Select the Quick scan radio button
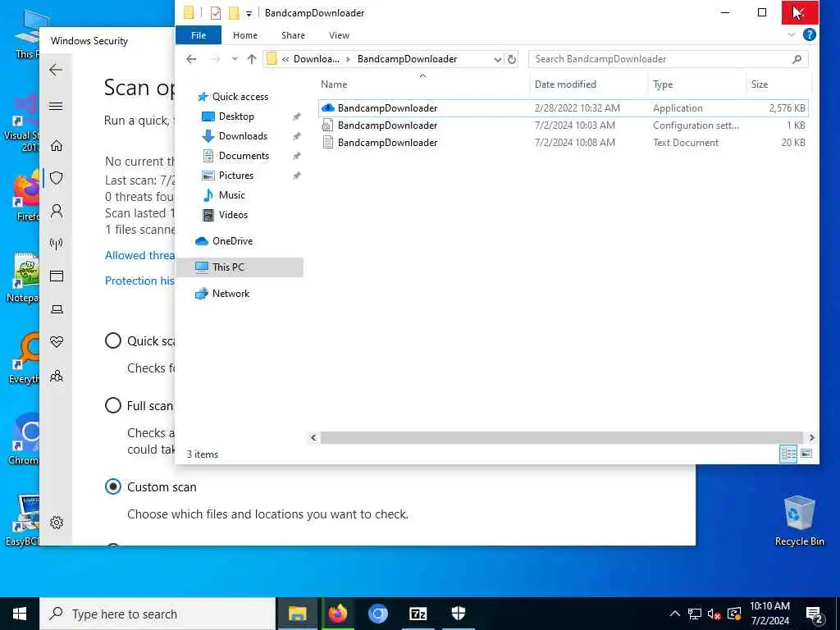Viewport: 840px width, 630px height. click(x=113, y=340)
